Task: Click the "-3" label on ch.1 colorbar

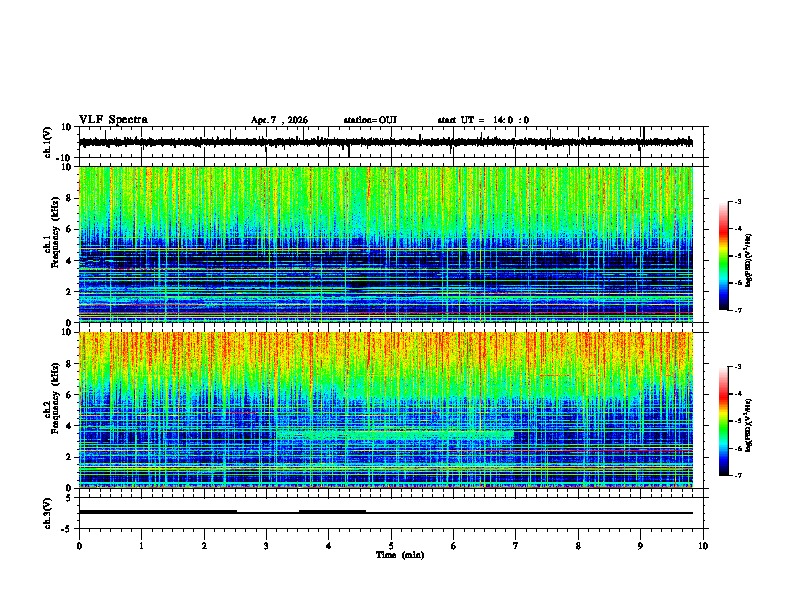Action: click(738, 202)
